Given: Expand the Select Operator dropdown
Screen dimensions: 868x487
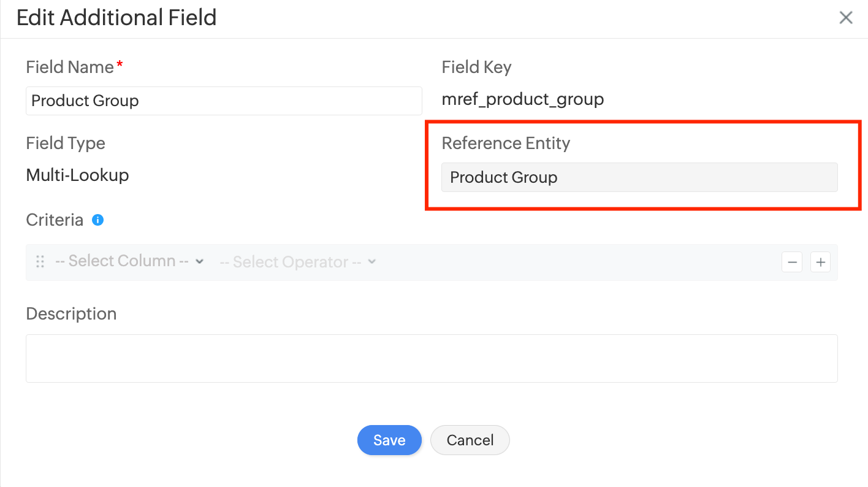Looking at the screenshot, I should click(x=297, y=262).
